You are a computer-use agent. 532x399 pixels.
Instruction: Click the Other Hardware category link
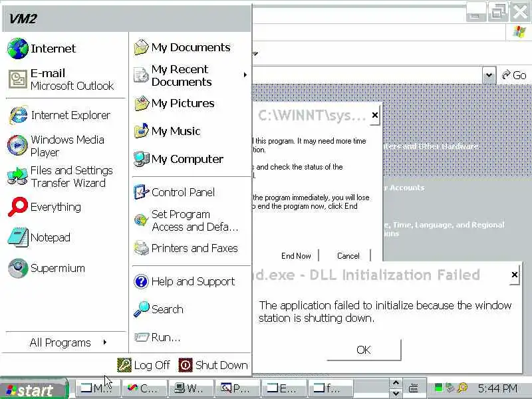coord(432,146)
